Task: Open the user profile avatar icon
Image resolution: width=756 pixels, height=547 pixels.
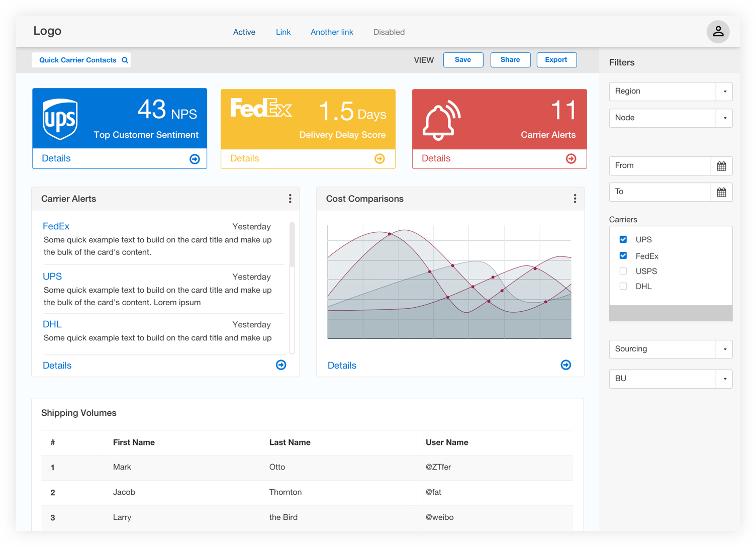Action: click(718, 32)
